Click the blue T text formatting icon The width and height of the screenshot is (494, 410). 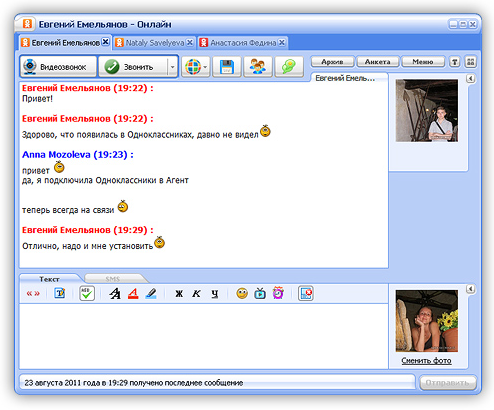[60, 293]
